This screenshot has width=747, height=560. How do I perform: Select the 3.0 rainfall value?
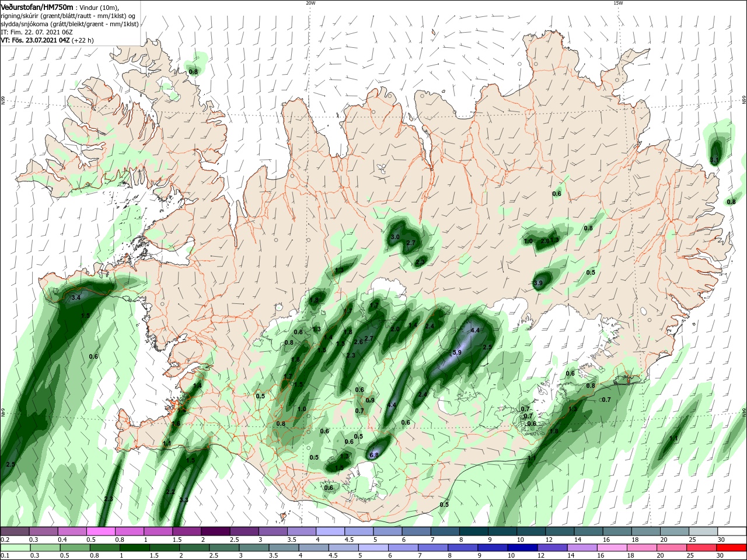tap(395, 237)
